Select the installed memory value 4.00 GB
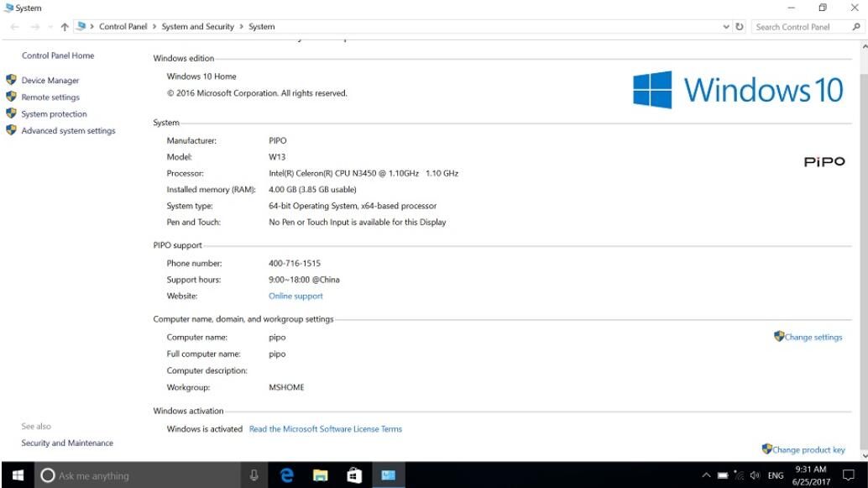 pyautogui.click(x=282, y=190)
